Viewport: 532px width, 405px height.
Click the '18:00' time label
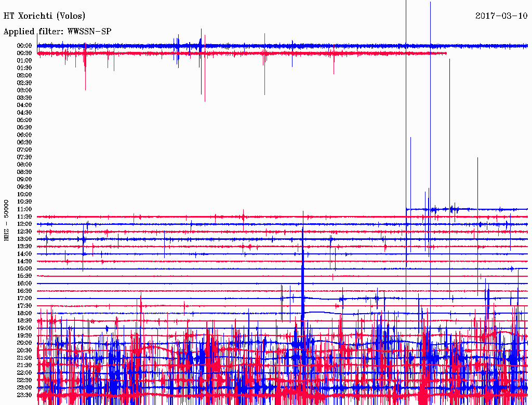tap(24, 313)
